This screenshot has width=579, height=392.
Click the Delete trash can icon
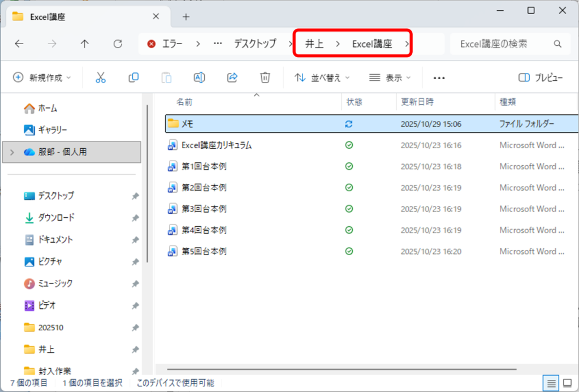click(265, 77)
